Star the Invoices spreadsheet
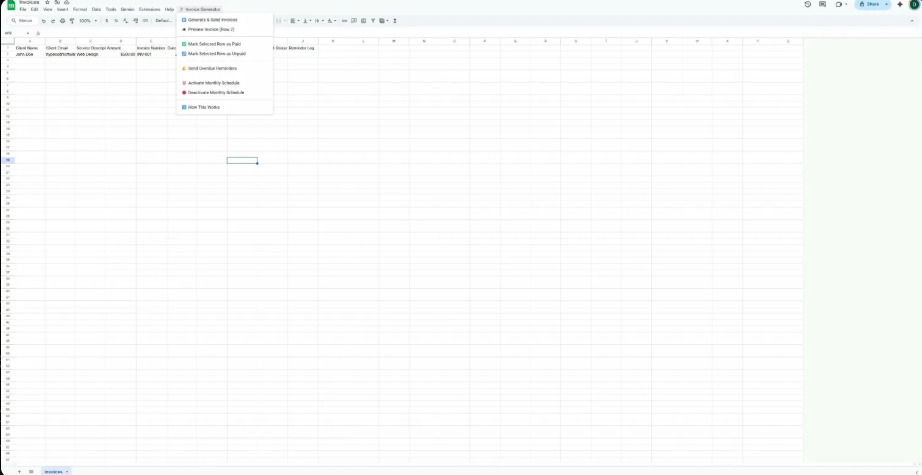Image resolution: width=922 pixels, height=475 pixels. (48, 2)
